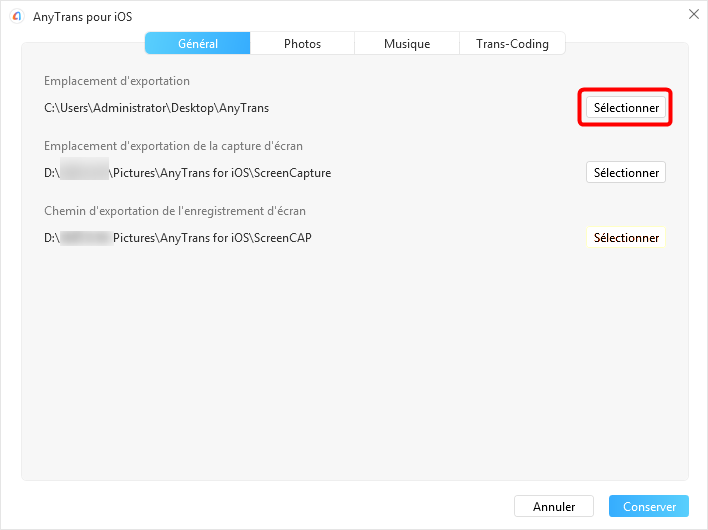This screenshot has height=530, width=708.
Task: Click the Desktop\AnyTrans export path text
Action: click(x=156, y=108)
